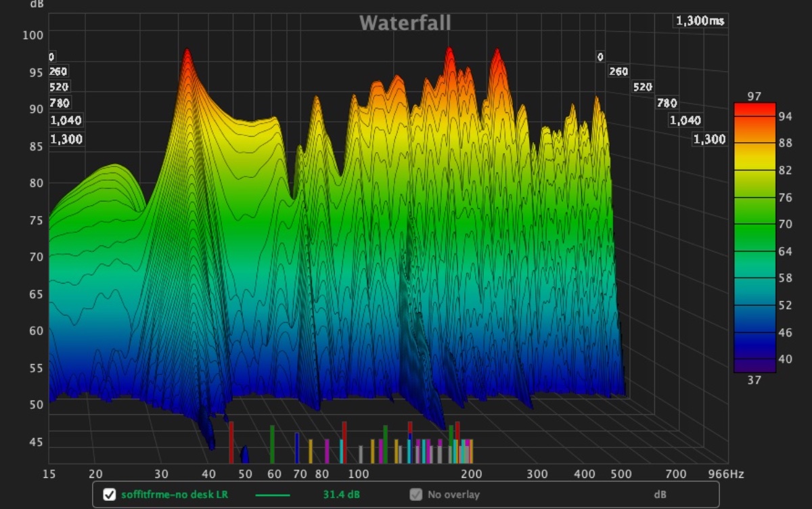
Task: Select the soffitfrme-no desk LR legend name
Action: point(175,495)
